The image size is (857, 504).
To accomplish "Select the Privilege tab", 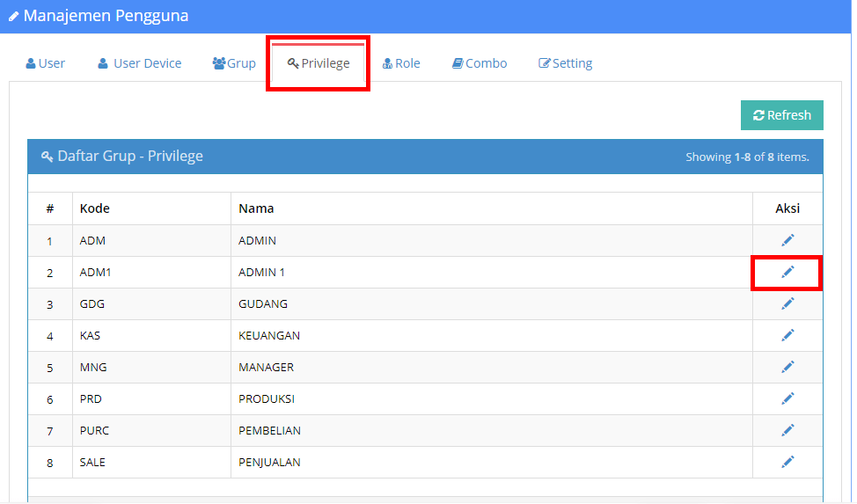I will (319, 63).
